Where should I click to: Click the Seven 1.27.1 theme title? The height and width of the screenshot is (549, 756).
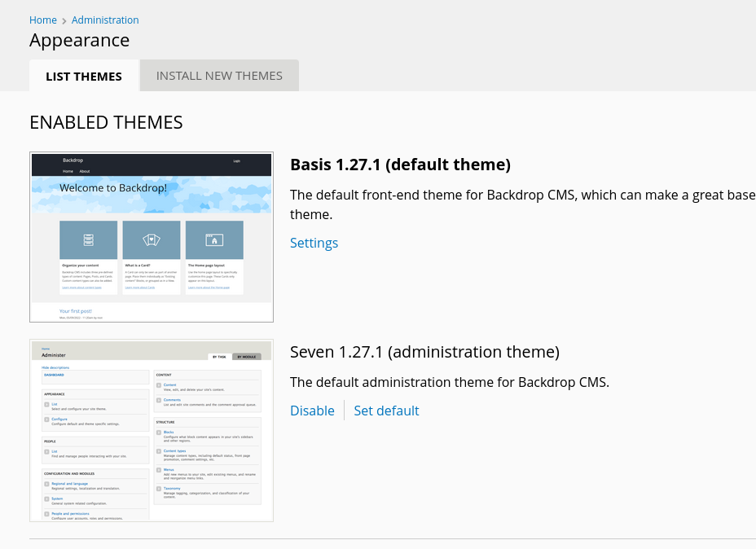tap(424, 352)
